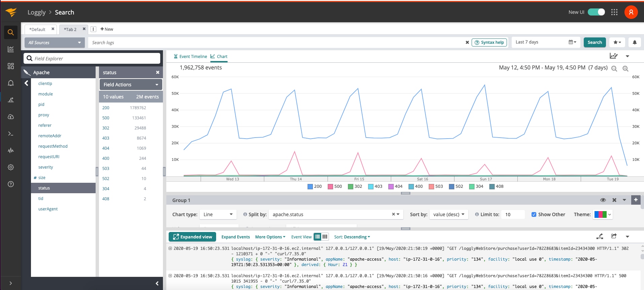The height and width of the screenshot is (290, 644).
Task: Expand the Field Actions dropdown
Action: coord(131,85)
